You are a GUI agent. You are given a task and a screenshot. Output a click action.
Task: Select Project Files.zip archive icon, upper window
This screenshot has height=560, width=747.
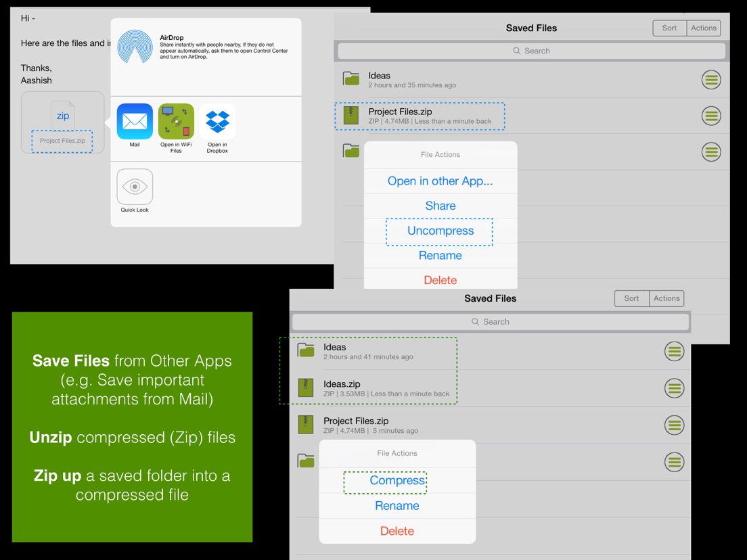tap(351, 115)
